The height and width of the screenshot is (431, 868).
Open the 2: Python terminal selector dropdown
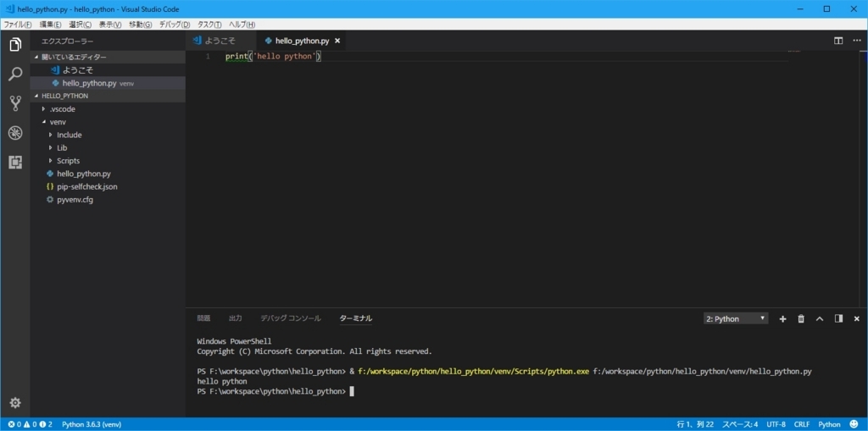coord(736,318)
